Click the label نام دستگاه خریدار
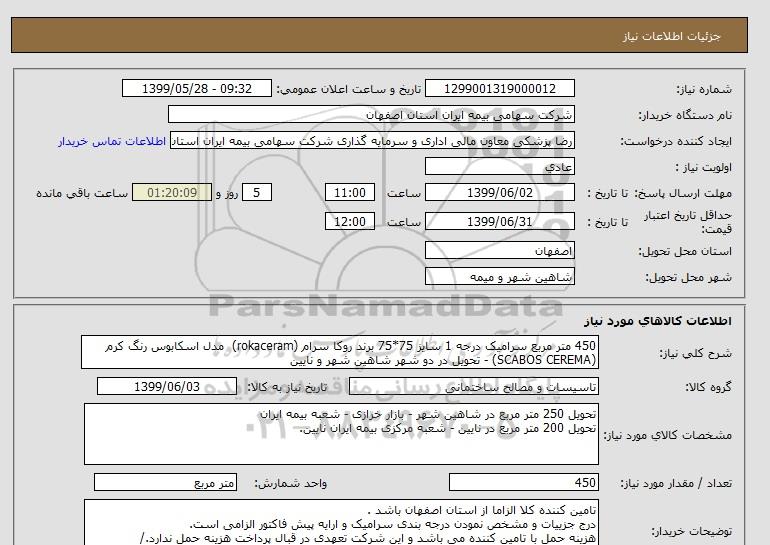 pyautogui.click(x=685, y=115)
